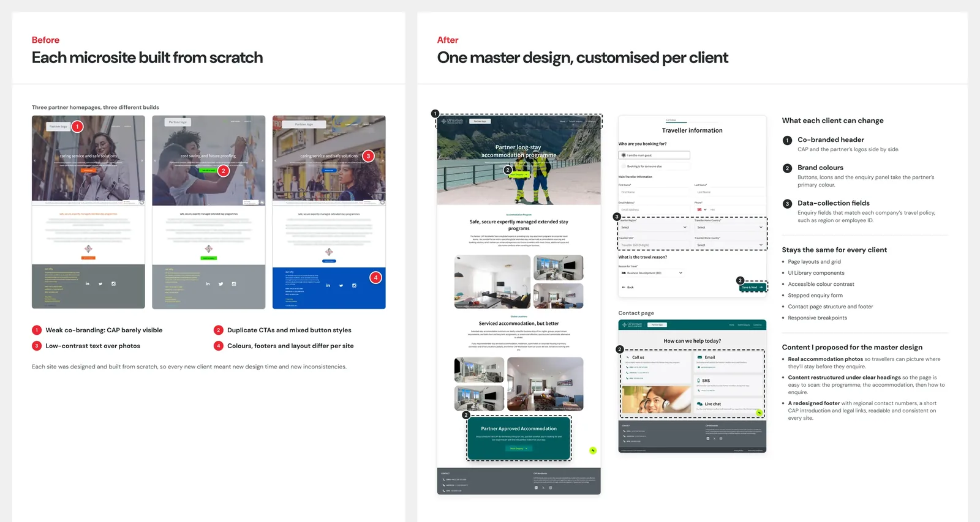Click the Email envelope icon on Contact page
Image resolution: width=980 pixels, height=522 pixels.
click(699, 357)
